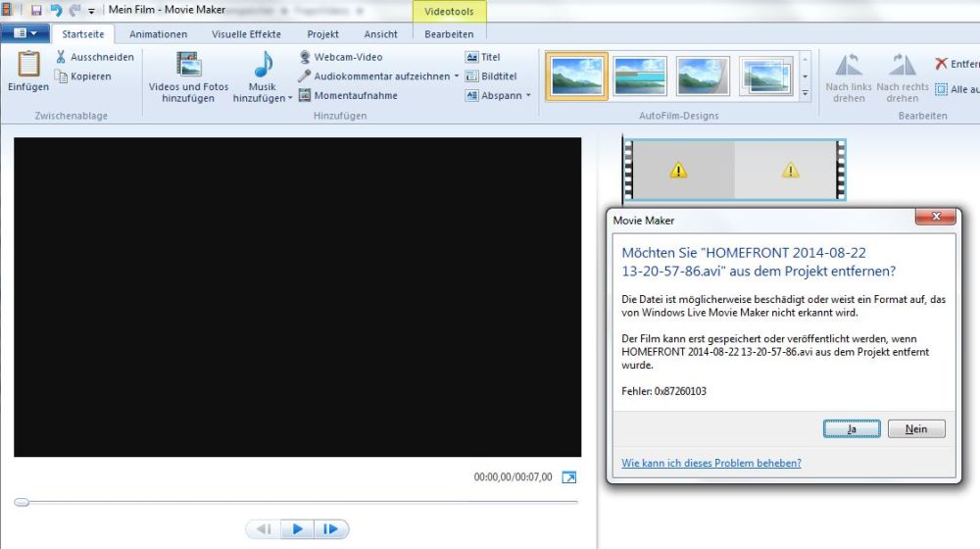Screen dimensions: 980x549
Task: Open 'Wie kann ich dieses Problem beheben?' link
Action: (711, 464)
